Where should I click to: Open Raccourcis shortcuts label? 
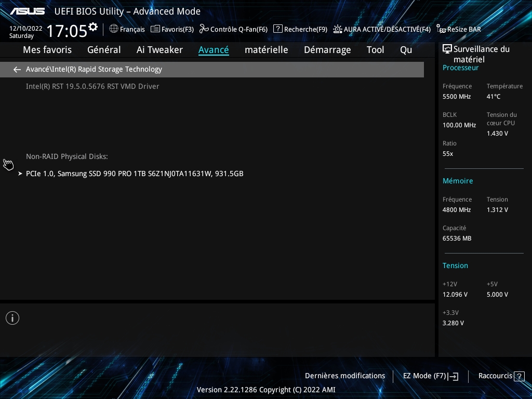(x=495, y=376)
